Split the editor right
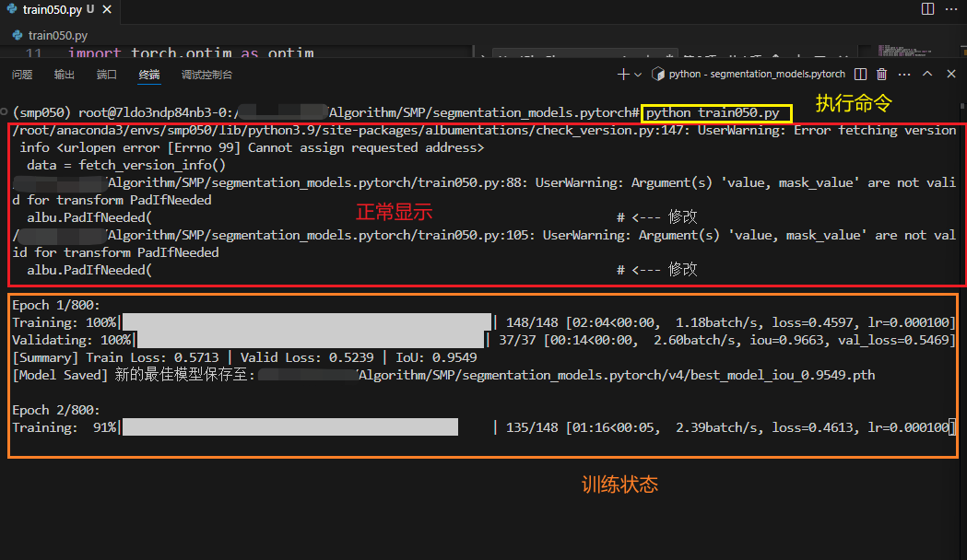 coord(927,8)
